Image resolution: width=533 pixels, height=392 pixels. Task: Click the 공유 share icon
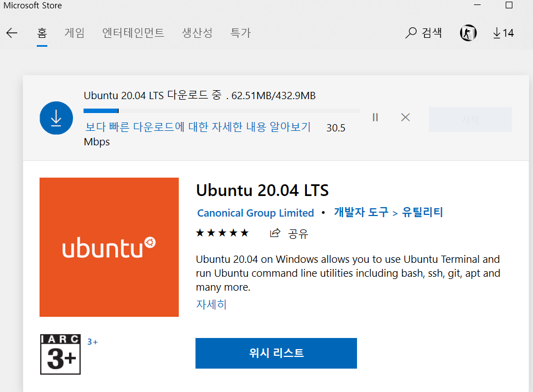coord(275,233)
